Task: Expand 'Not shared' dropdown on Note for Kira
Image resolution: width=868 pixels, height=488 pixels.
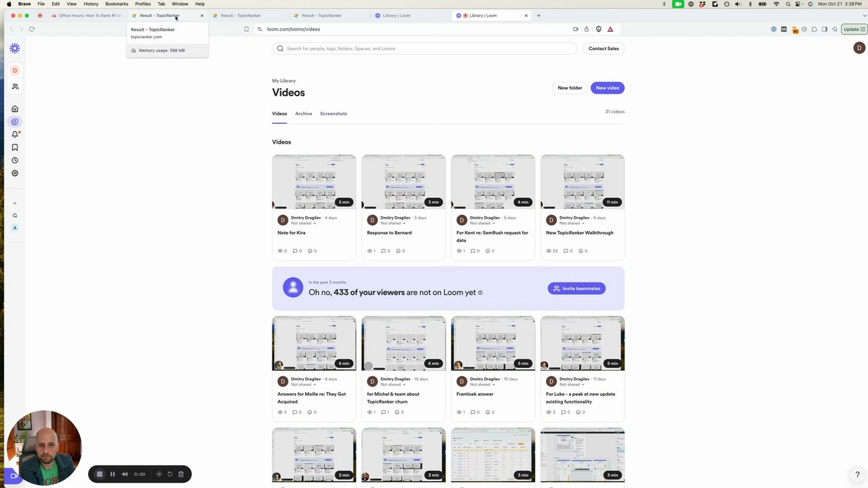Action: pyautogui.click(x=303, y=223)
